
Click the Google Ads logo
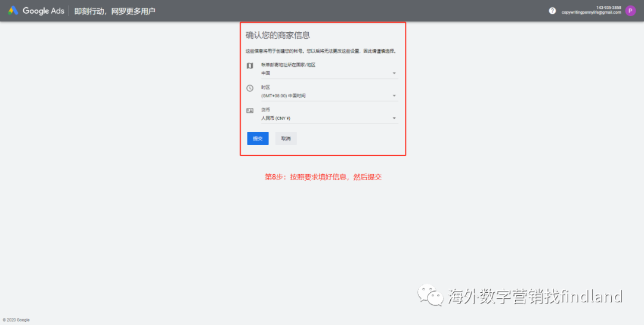(36, 11)
